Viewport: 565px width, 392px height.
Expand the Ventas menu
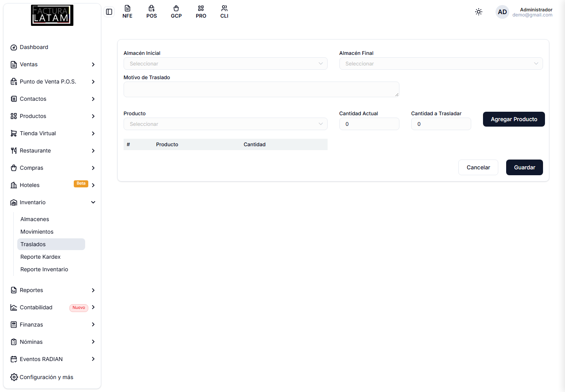(53, 64)
